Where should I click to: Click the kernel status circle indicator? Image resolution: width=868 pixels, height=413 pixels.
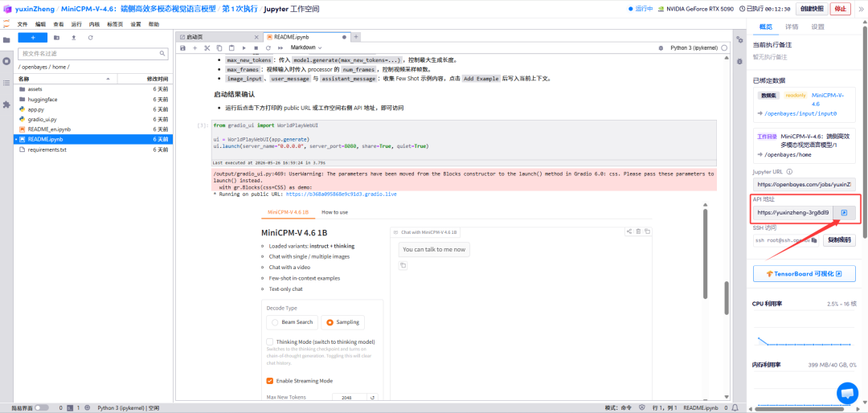click(724, 48)
